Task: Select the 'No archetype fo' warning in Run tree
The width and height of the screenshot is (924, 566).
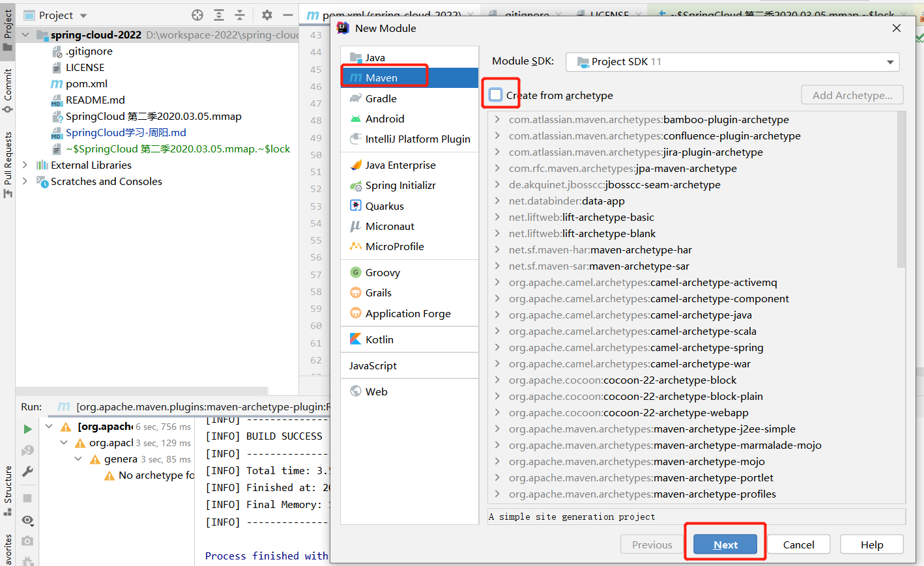Action: point(156,475)
